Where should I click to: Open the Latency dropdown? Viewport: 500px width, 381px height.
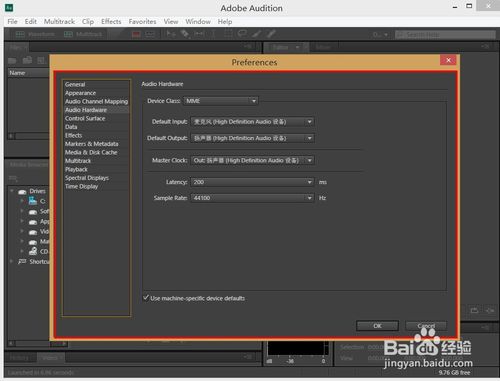coord(252,182)
